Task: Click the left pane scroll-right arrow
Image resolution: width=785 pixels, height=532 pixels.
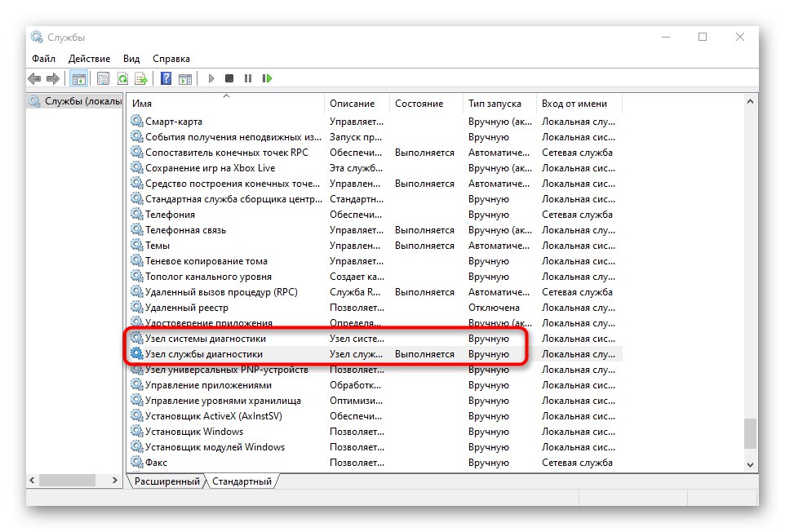Action: [114, 481]
